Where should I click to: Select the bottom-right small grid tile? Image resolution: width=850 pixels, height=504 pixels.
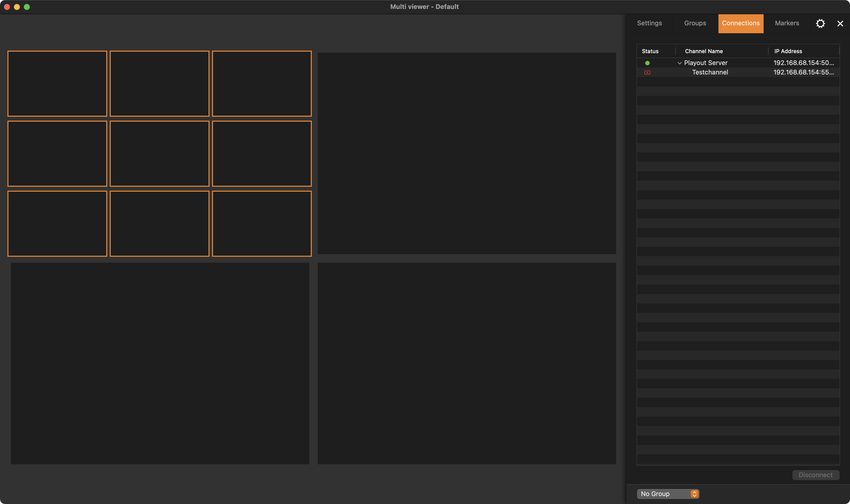261,223
